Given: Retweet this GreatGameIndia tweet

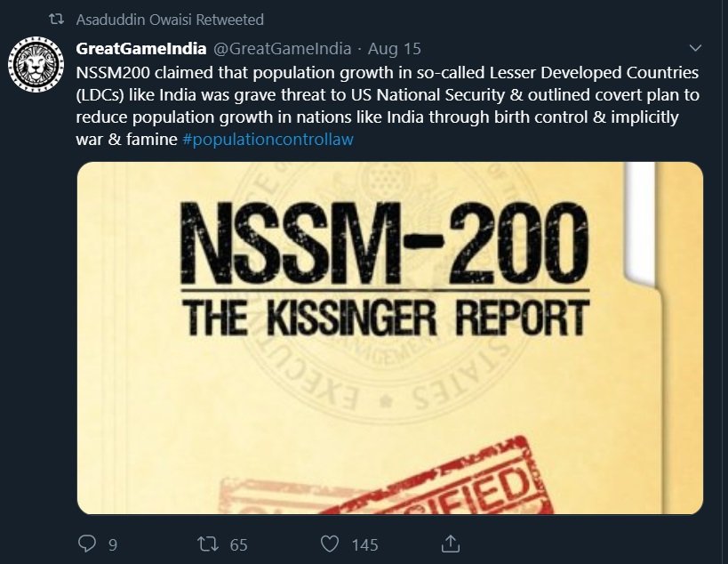Looking at the screenshot, I should [207, 544].
